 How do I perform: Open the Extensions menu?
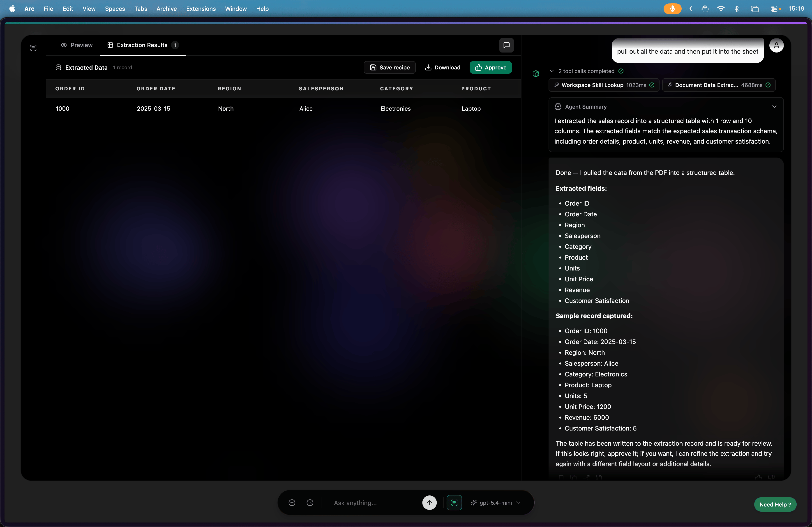coord(201,9)
